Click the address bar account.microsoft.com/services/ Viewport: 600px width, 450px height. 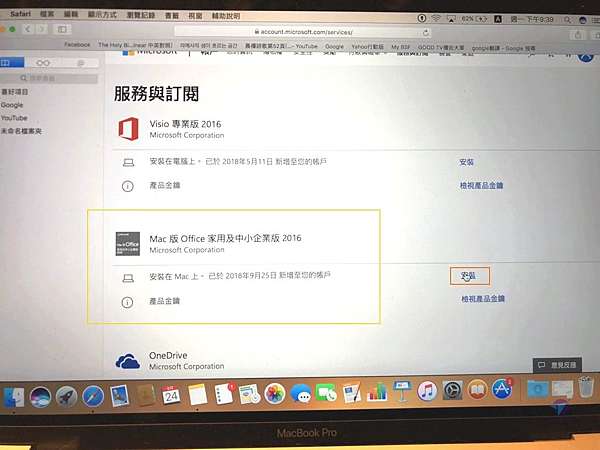pos(303,32)
